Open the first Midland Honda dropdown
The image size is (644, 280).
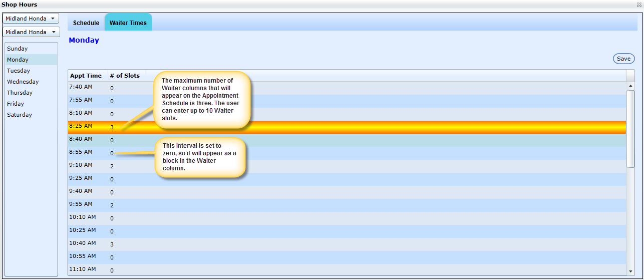coord(31,19)
